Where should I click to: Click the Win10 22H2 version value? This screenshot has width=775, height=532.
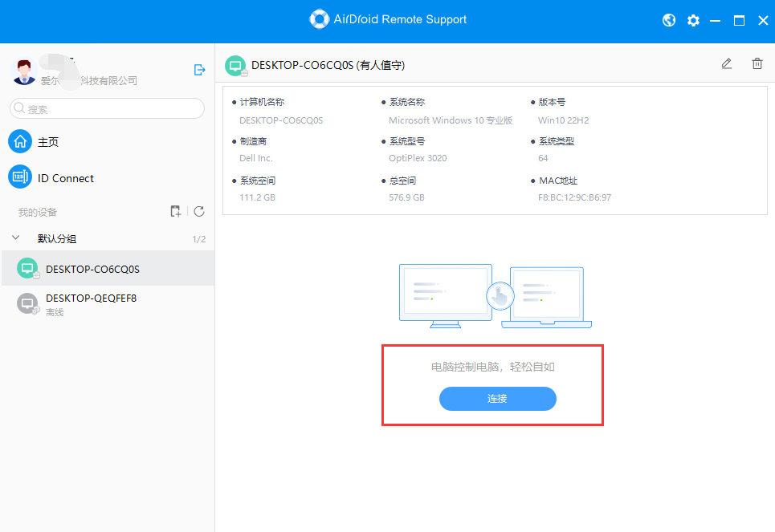[564, 120]
